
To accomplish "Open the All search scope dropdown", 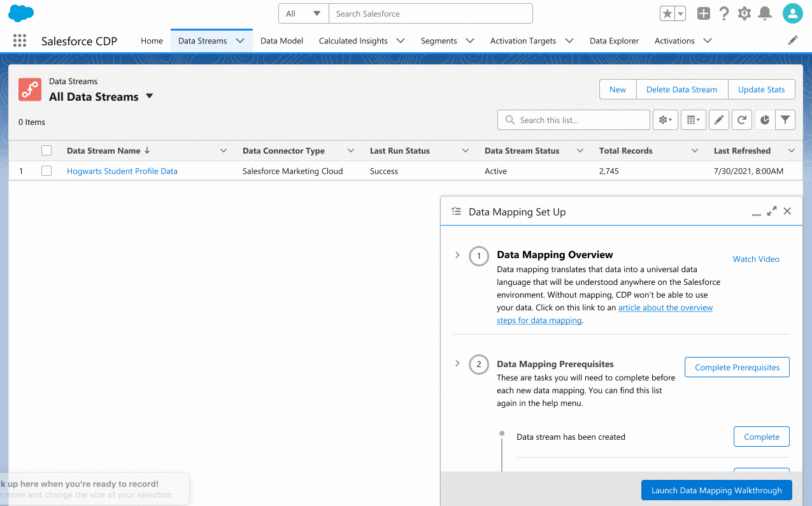I will click(303, 13).
